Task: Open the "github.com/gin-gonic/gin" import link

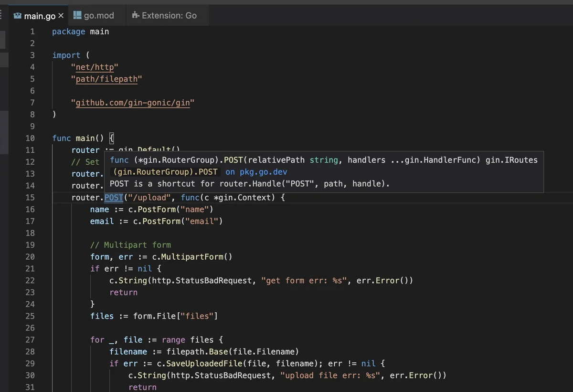Action: point(133,103)
